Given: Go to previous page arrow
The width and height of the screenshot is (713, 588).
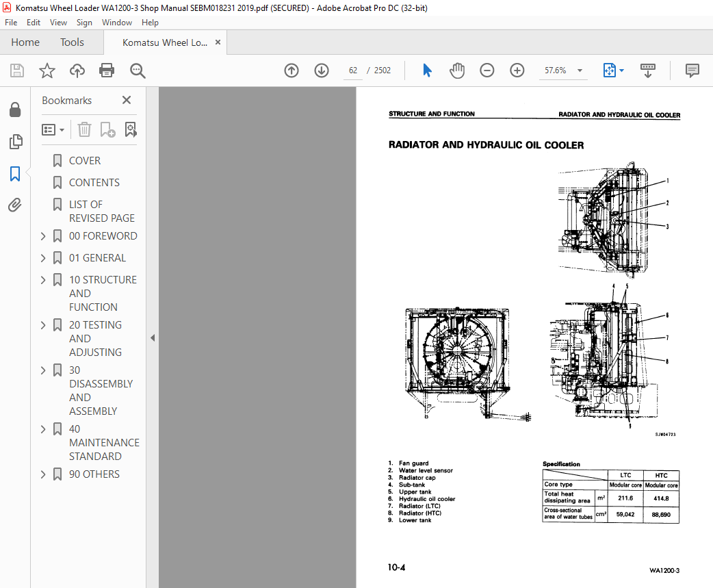Looking at the screenshot, I should (x=291, y=71).
